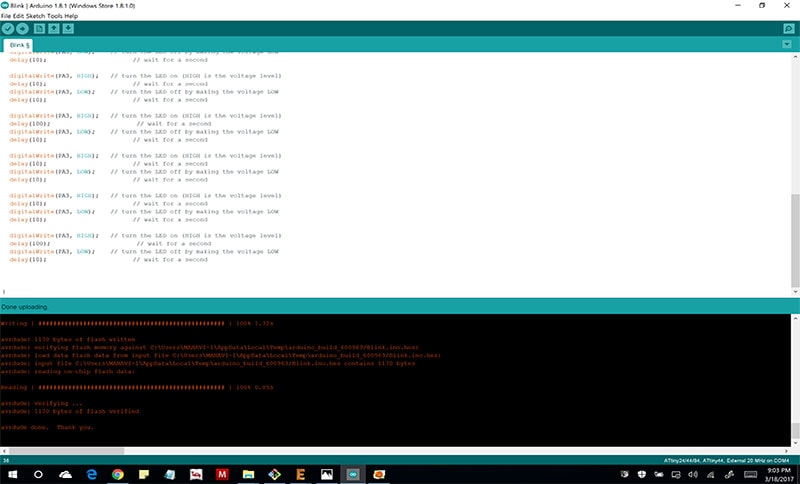Click the 'avrdude done. Thank you.' console line
This screenshot has height=484, width=800.
pyautogui.click(x=47, y=427)
